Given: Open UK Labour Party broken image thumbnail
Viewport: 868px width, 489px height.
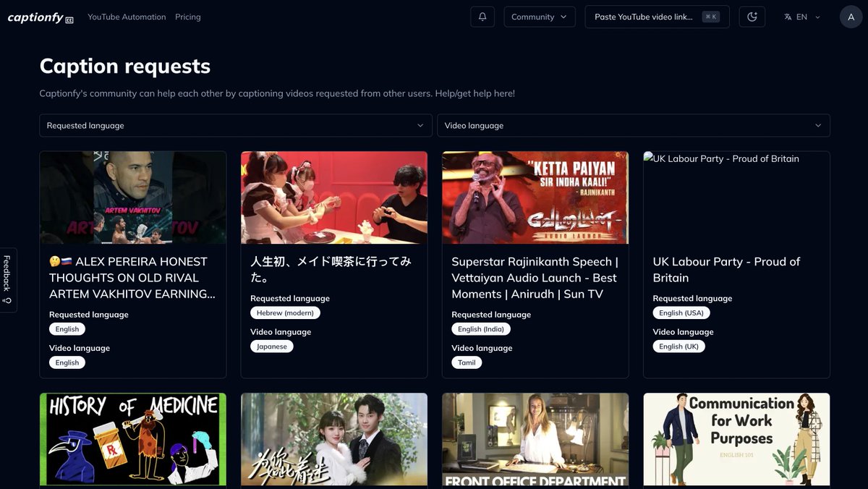Looking at the screenshot, I should (x=736, y=197).
